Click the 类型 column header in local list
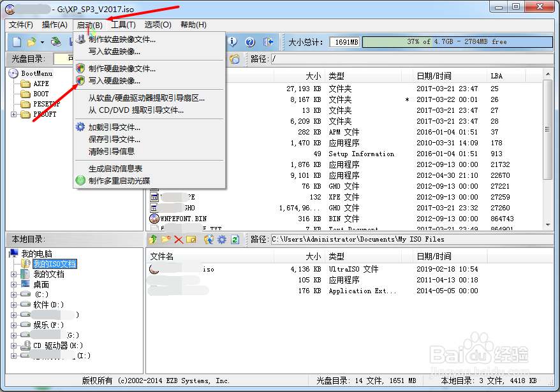 [x=362, y=256]
